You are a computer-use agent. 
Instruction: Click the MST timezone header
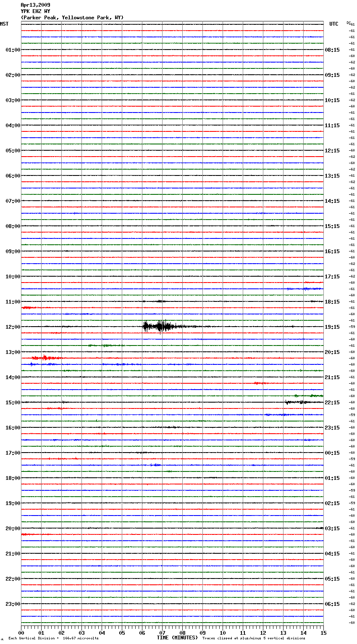[x=4, y=24]
